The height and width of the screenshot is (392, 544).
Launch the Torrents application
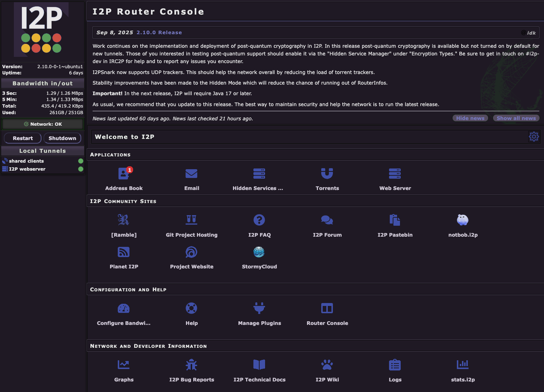pos(327,178)
